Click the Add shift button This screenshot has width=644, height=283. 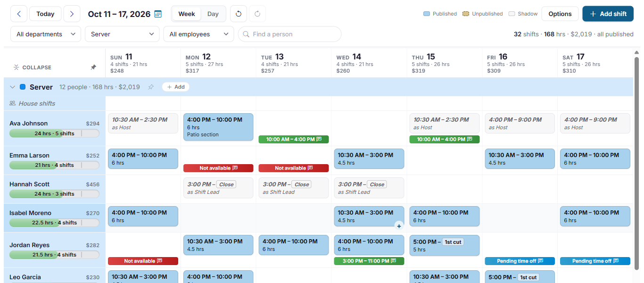[608, 14]
